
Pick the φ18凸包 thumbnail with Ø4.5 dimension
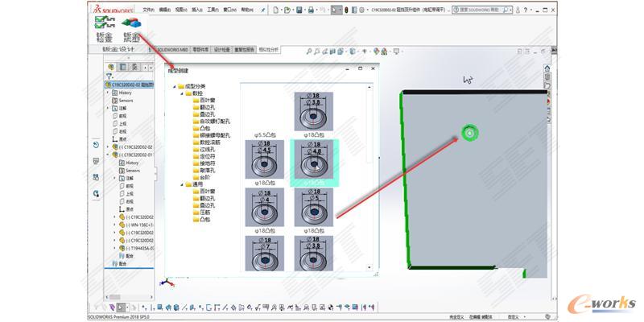click(x=265, y=159)
